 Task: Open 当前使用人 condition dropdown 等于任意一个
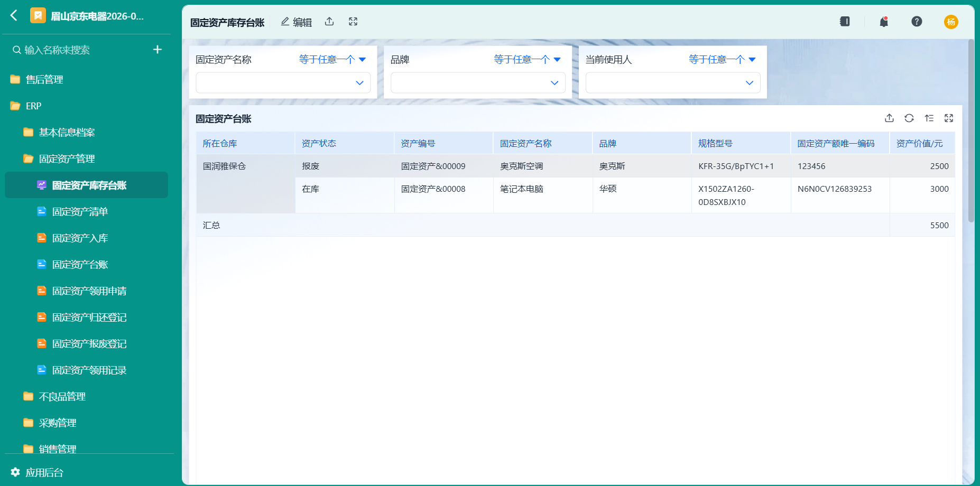click(x=722, y=59)
